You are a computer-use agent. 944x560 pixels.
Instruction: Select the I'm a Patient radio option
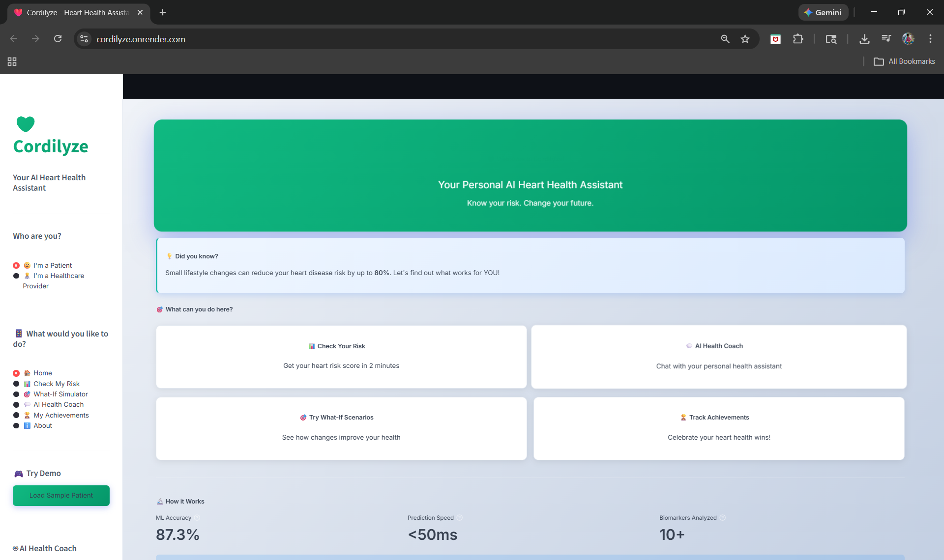(16, 266)
